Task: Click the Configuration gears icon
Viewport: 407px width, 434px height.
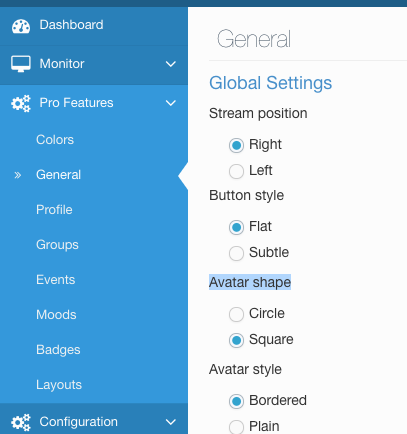Action: coord(21,422)
